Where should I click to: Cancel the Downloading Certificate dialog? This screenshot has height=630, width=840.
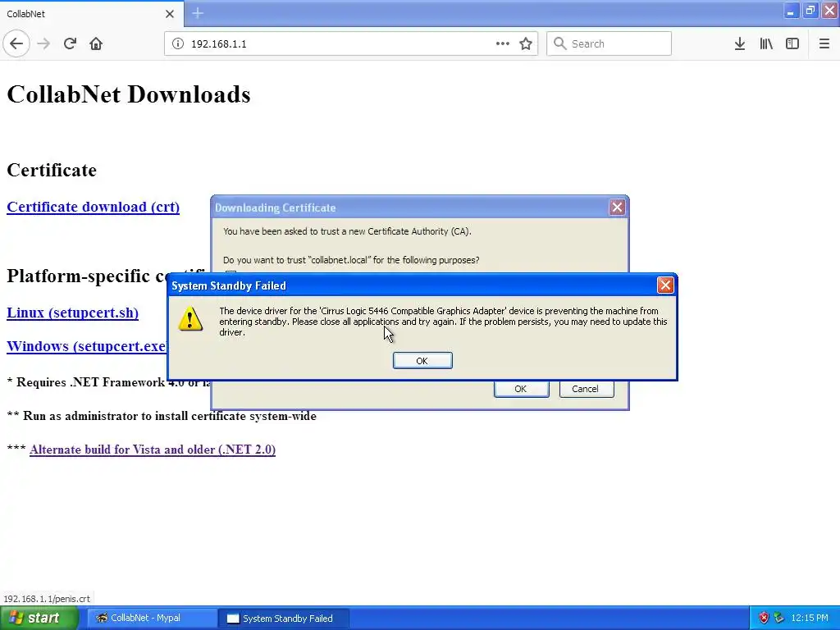click(586, 389)
